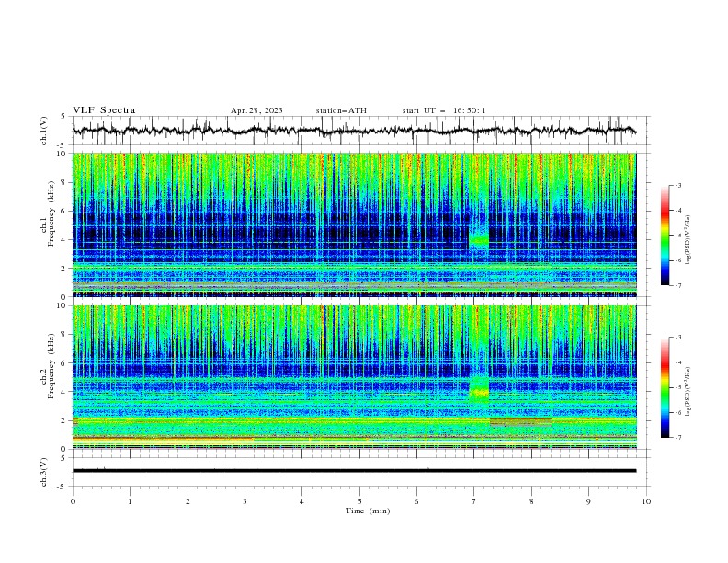Image resolution: width=728 pixels, height=563 pixels.
Task: Click the ch.1 spectrogram color scale bar
Action: point(665,236)
